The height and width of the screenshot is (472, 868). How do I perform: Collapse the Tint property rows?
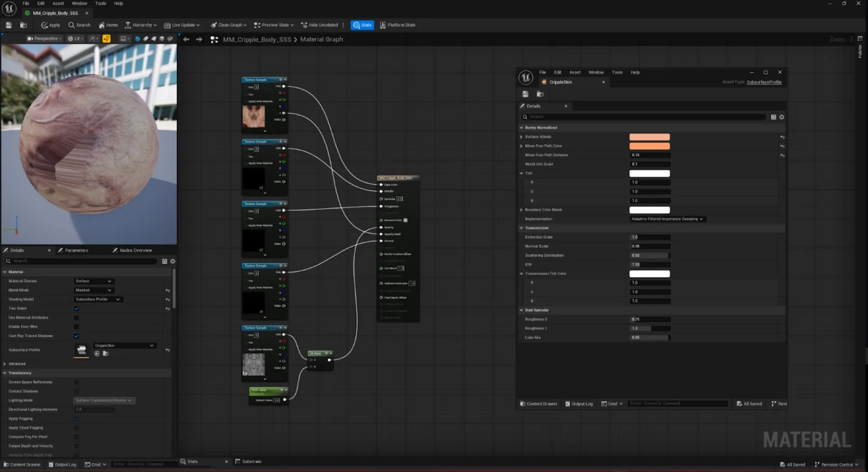[522, 173]
